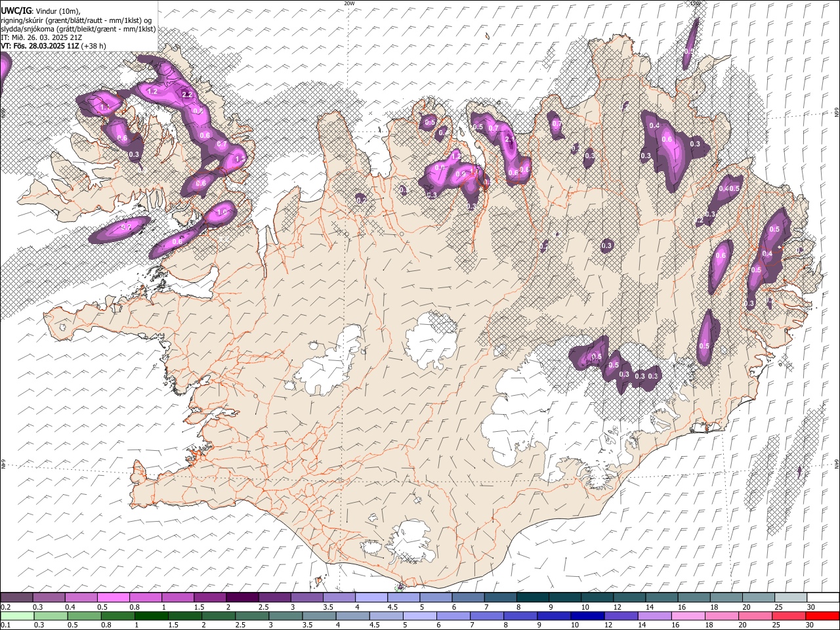Pick upper legend darkest purple swatch 2–2.5

(x=242, y=597)
